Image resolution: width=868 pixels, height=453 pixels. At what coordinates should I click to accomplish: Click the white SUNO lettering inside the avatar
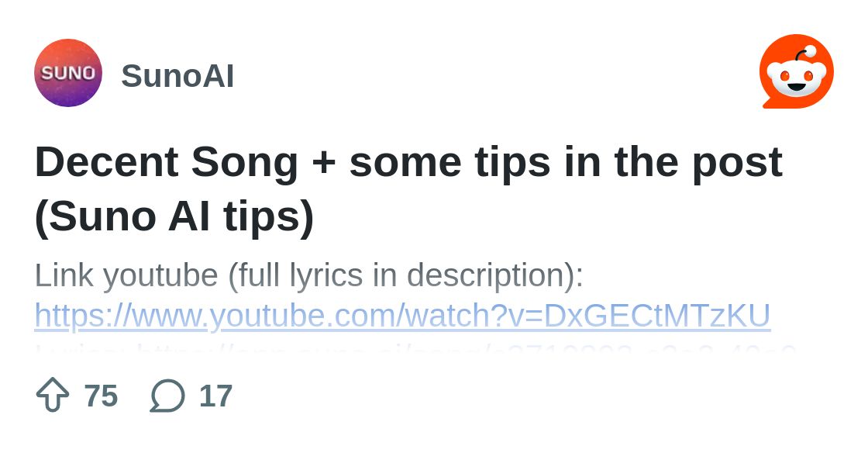point(68,73)
